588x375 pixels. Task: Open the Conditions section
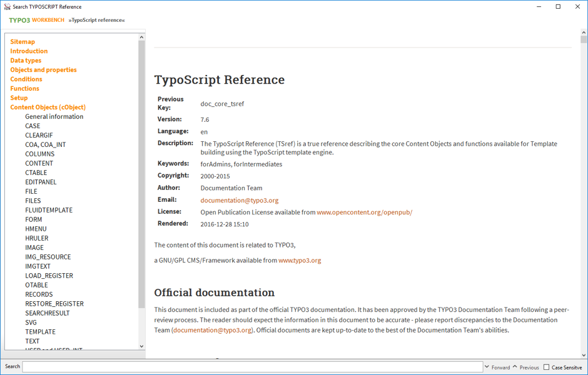coord(26,79)
